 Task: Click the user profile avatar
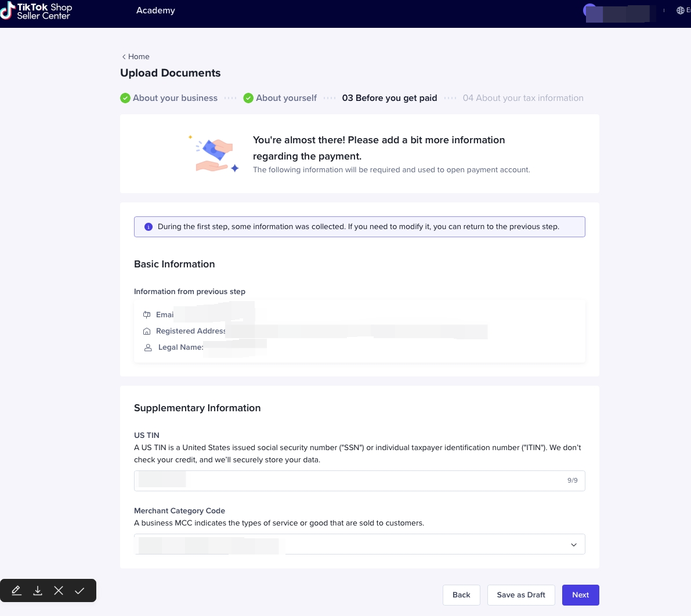[x=590, y=11]
